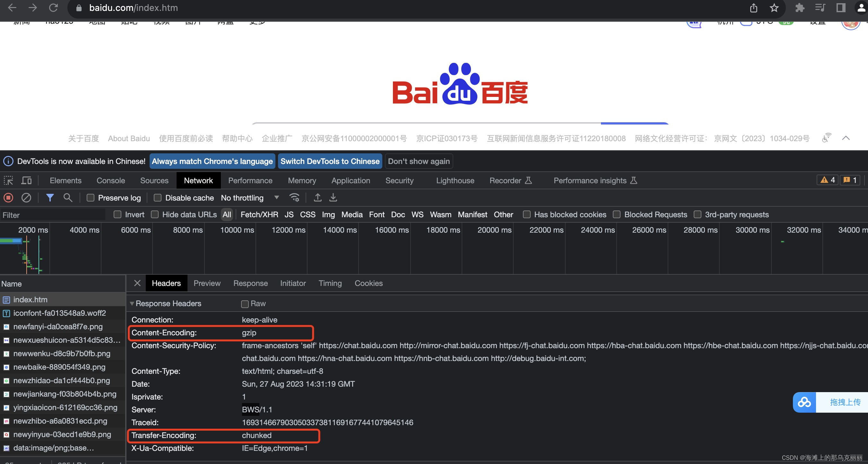Click the Don't show again button
Viewport: 868px width, 464px height.
click(x=419, y=161)
